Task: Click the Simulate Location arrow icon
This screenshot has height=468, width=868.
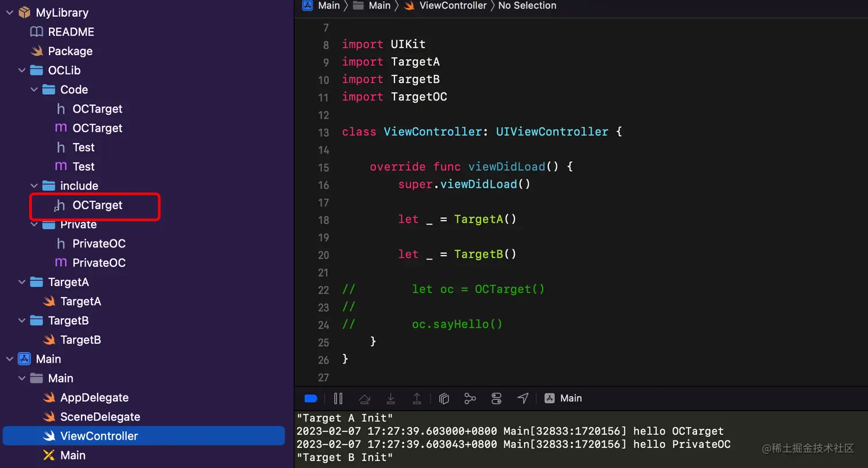Action: 523,399
